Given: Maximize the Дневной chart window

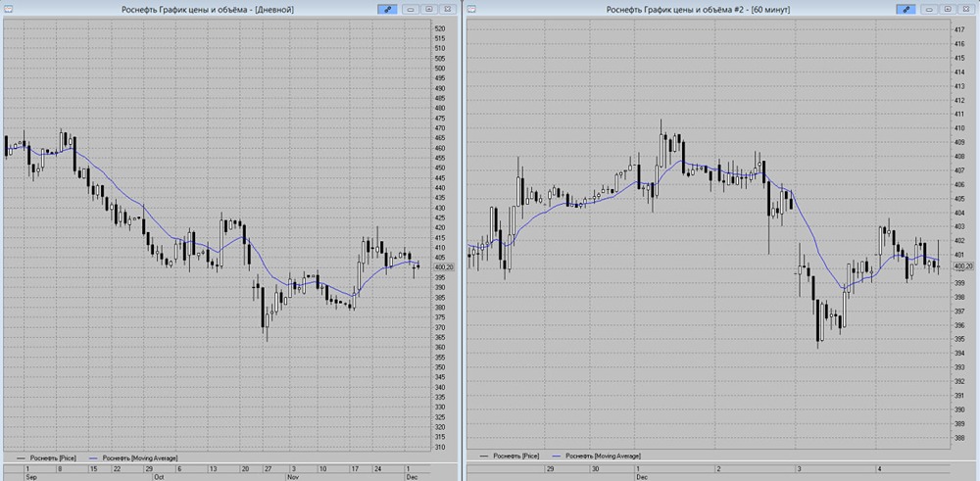Looking at the screenshot, I should point(429,10).
